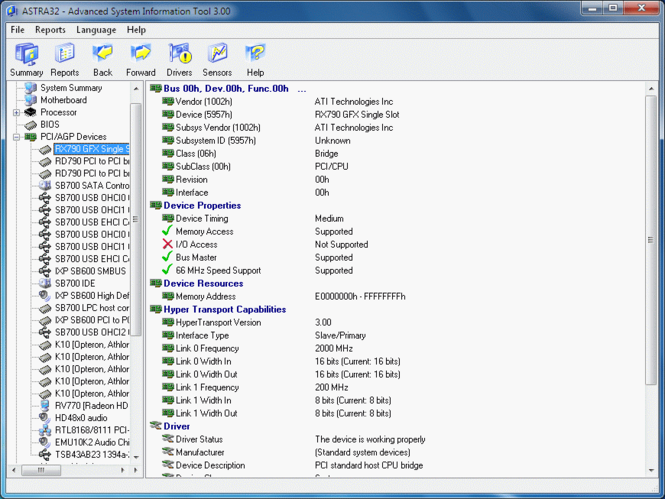Click the Device Resources section header

[204, 284]
